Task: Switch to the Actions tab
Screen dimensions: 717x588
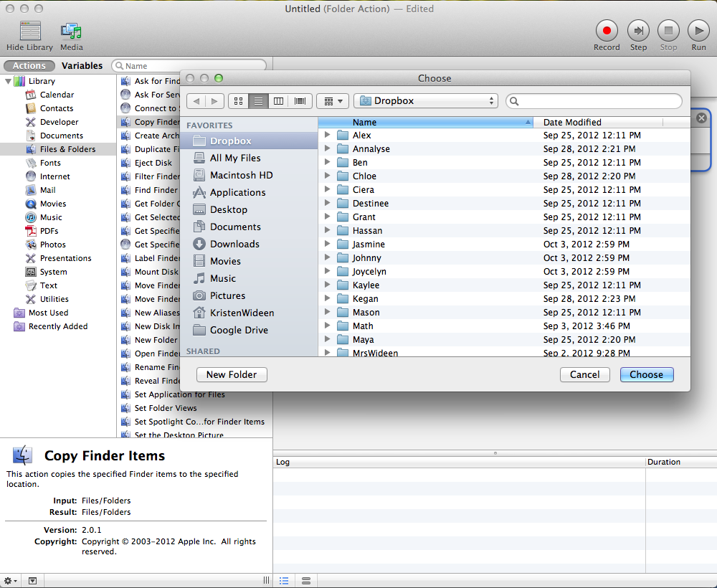Action: (29, 65)
